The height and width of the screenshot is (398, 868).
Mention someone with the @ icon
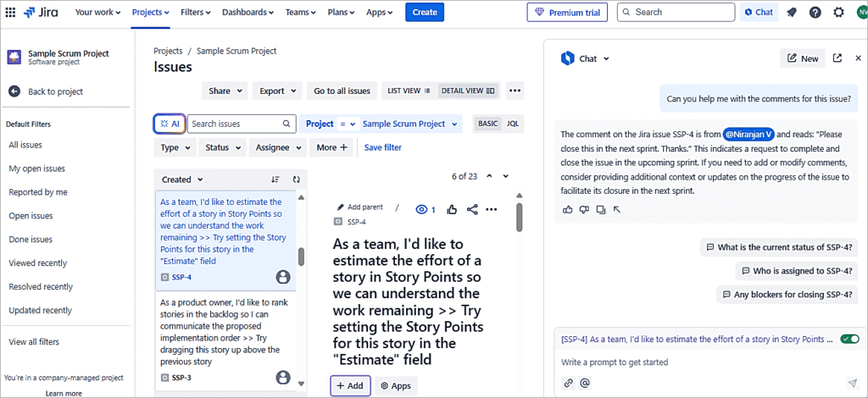[585, 383]
